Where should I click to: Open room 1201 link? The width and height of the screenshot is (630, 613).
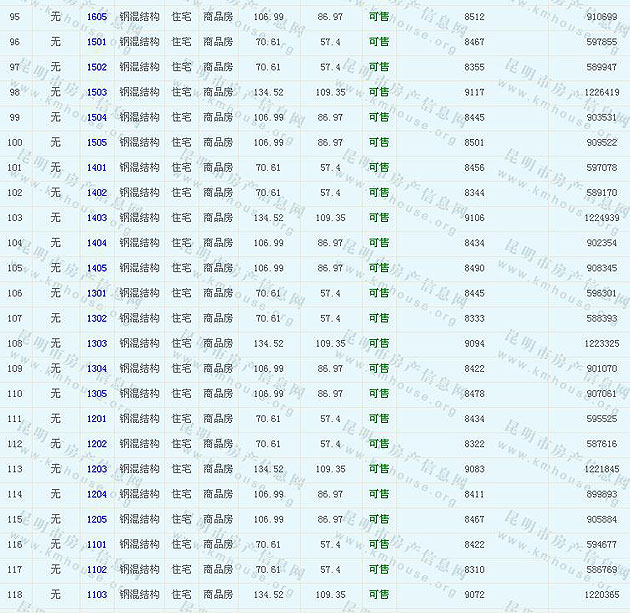click(97, 419)
